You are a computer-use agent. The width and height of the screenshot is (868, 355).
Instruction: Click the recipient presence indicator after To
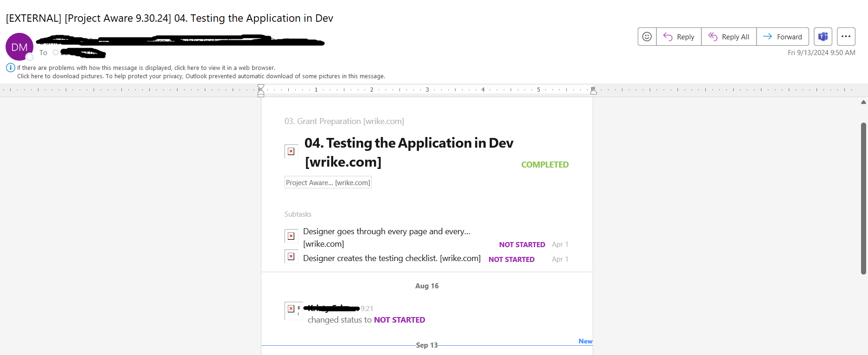click(x=56, y=52)
